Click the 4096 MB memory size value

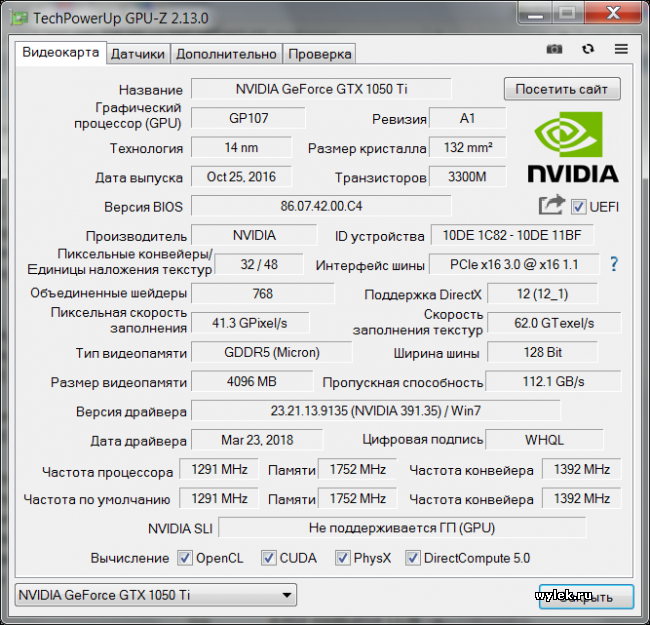click(x=252, y=381)
